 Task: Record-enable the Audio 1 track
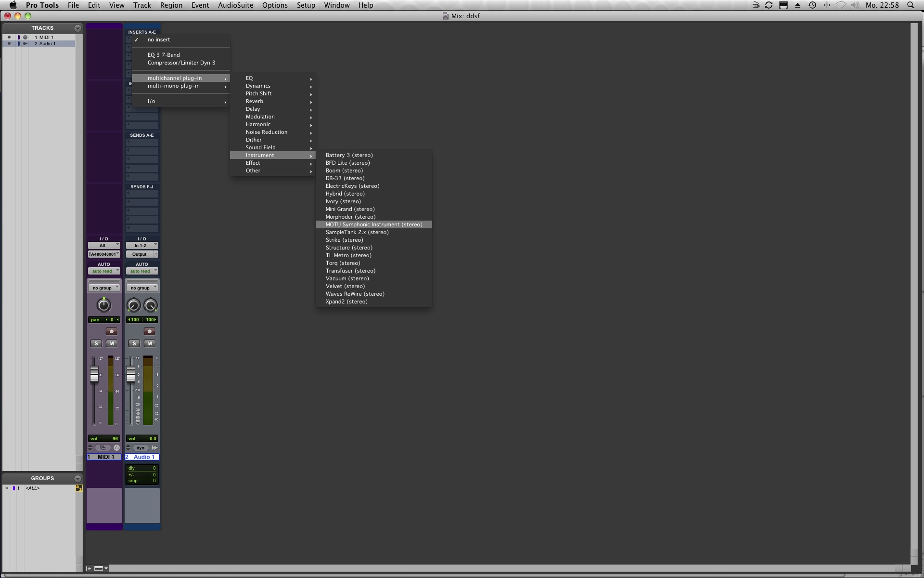point(149,331)
